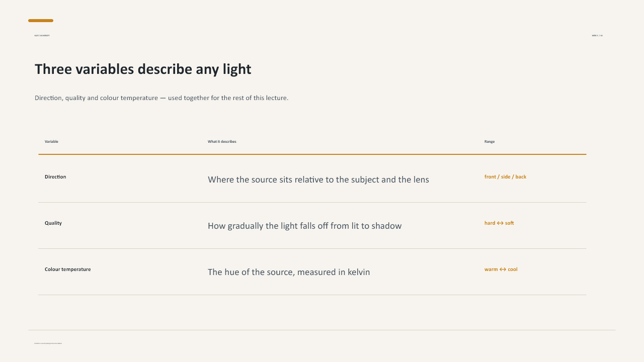Click the 'hard ↔ soft' range value
This screenshot has width=644, height=362.
click(x=499, y=223)
